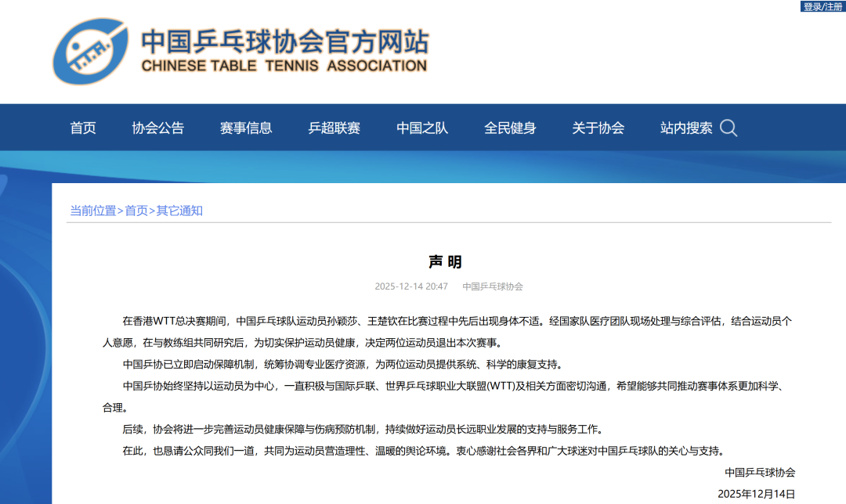Select 关于协会 in the navigation bar
846x504 pixels.
point(598,128)
